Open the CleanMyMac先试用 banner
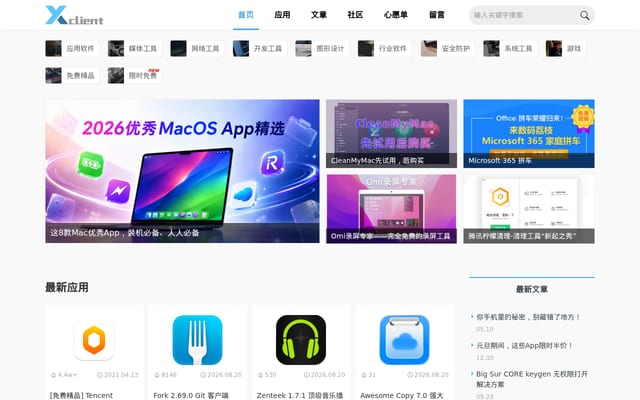Image resolution: width=640 pixels, height=400 pixels. click(391, 133)
